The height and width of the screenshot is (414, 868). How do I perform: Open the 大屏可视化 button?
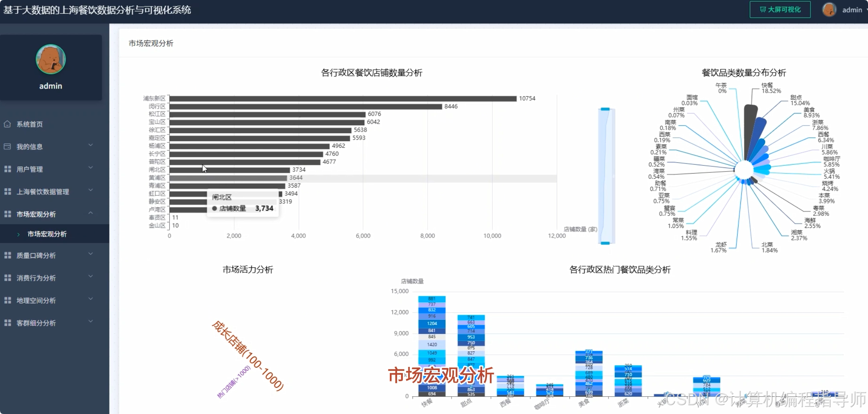[x=780, y=10]
